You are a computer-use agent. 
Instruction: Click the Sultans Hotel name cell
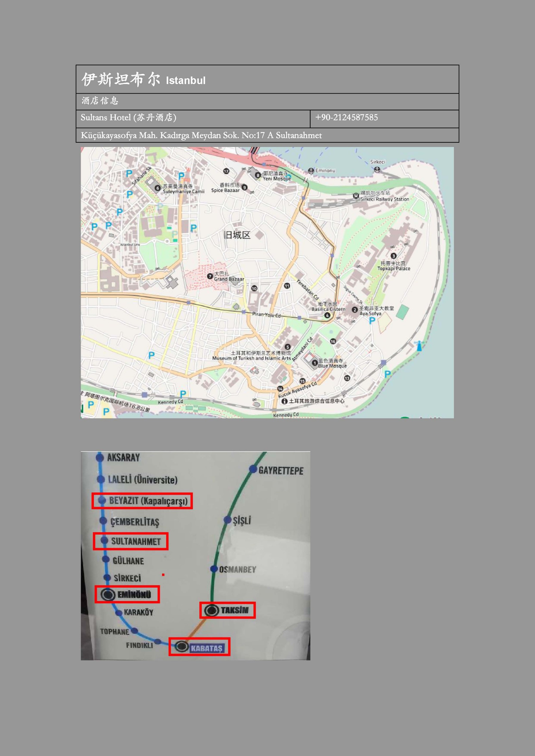[x=129, y=117]
